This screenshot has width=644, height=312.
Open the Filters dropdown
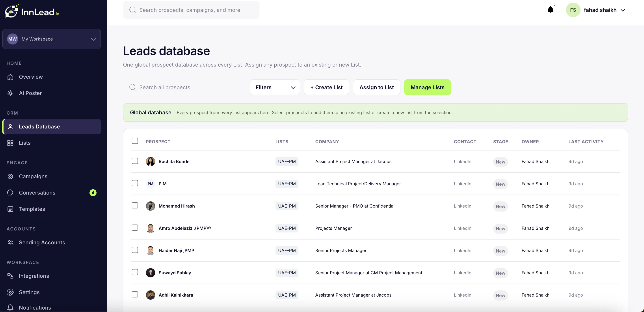pyautogui.click(x=275, y=87)
